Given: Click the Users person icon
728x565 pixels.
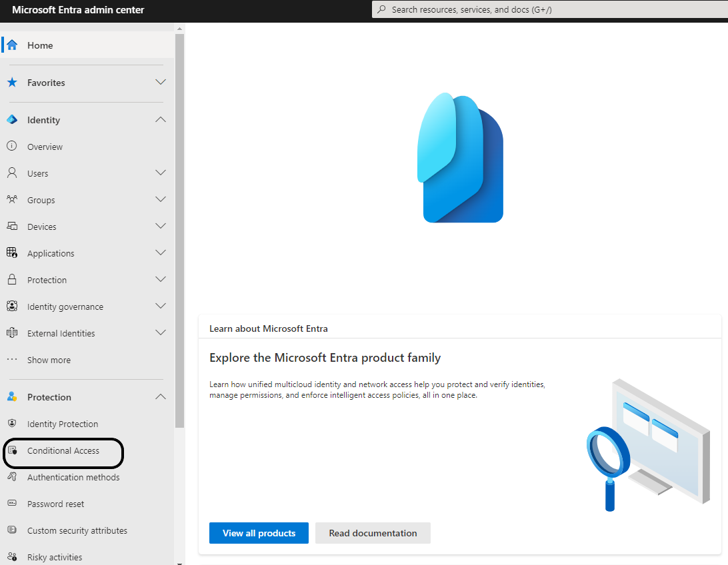Looking at the screenshot, I should (x=12, y=173).
